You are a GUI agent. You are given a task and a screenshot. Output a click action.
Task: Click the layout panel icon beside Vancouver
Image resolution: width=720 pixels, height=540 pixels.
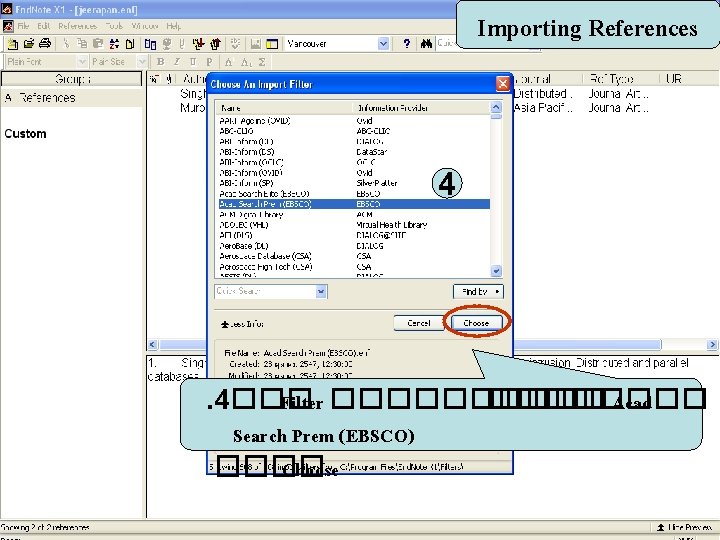click(272, 44)
